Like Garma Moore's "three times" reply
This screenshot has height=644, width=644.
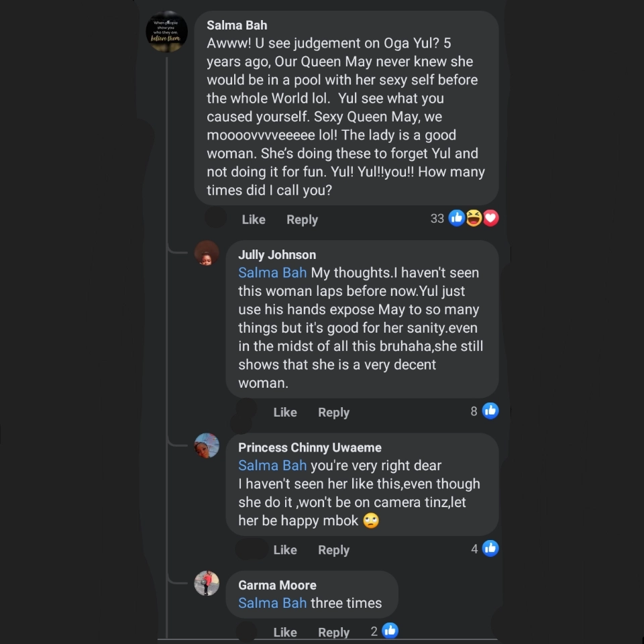pyautogui.click(x=285, y=632)
